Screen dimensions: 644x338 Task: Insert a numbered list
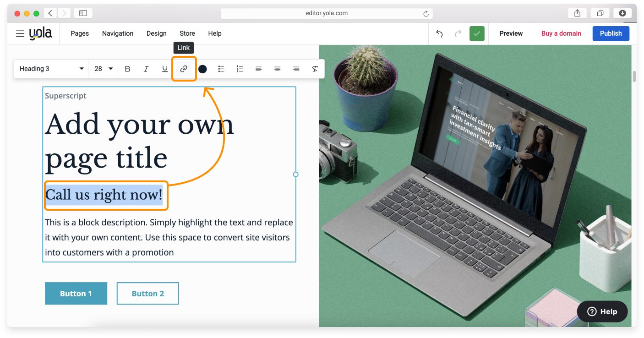pyautogui.click(x=240, y=69)
